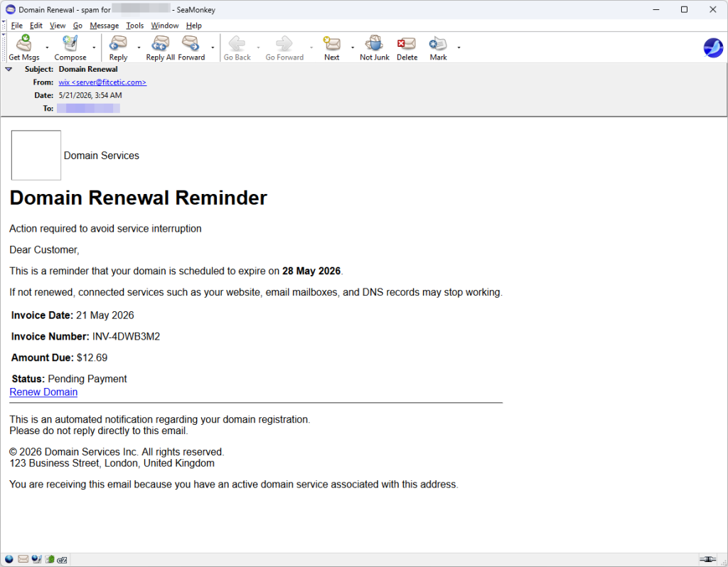
Task: Open the Message menu
Action: point(104,26)
